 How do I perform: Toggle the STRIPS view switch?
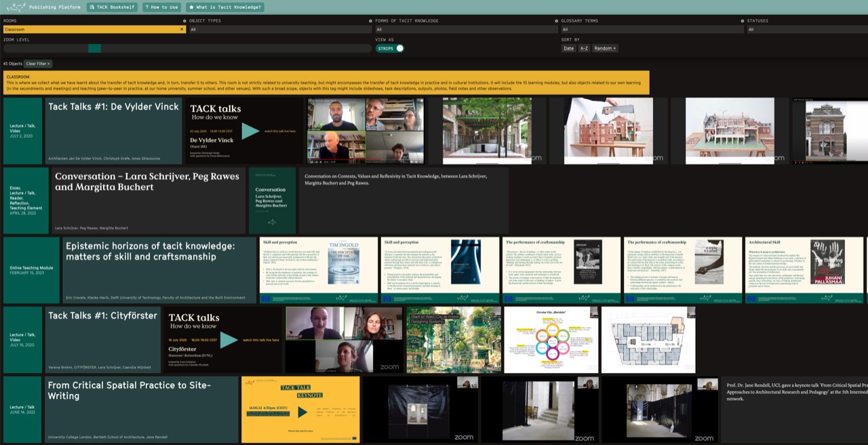pyautogui.click(x=390, y=48)
